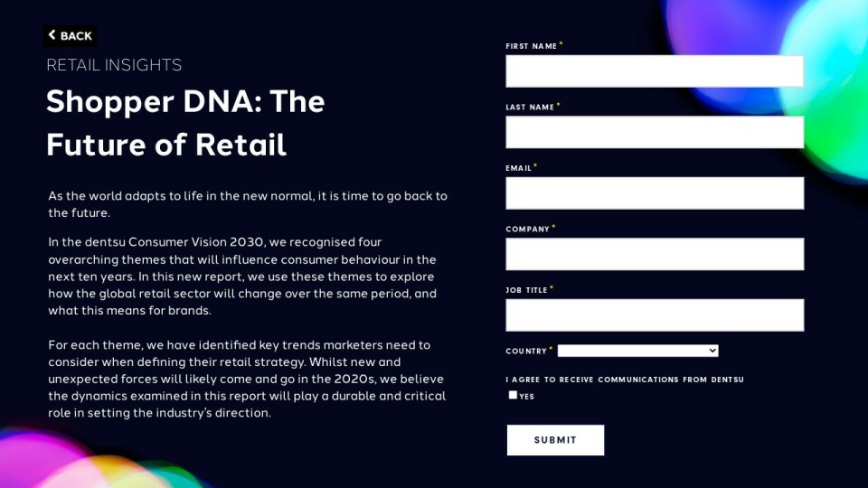Viewport: 868px width, 488px height.
Task: Click the paragraph starting 'As the world adapts'
Action: 247,204
